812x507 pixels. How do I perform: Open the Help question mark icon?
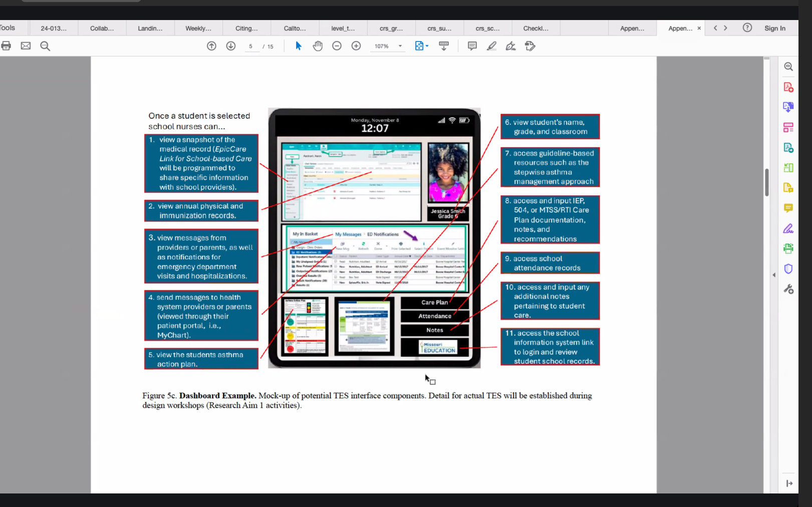(x=747, y=28)
